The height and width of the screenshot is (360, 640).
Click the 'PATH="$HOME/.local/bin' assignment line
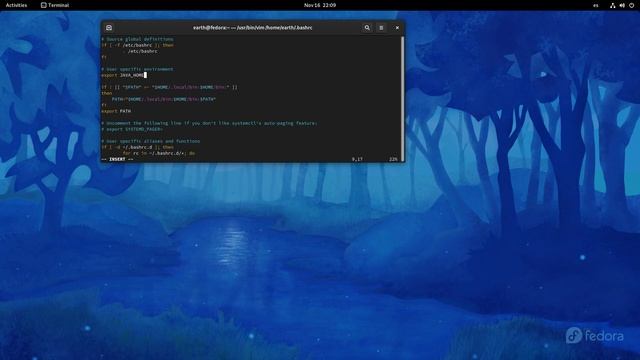[164, 99]
